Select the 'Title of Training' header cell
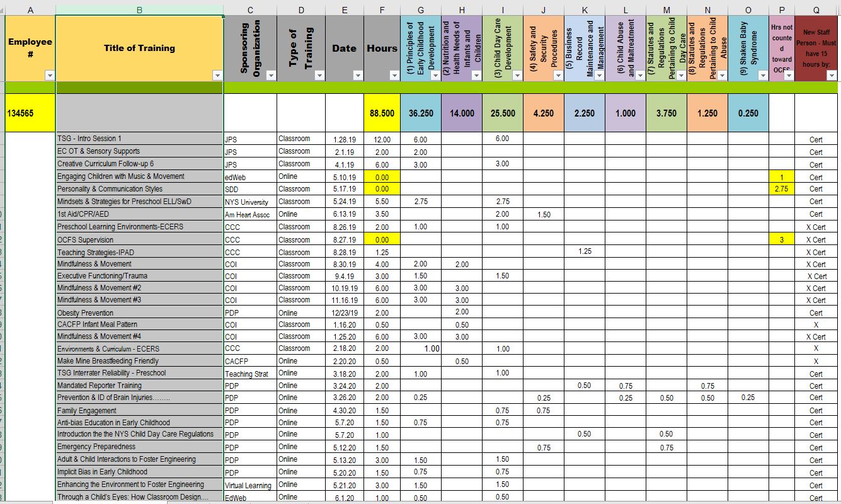Viewport: 841px width, 504px height. (139, 48)
